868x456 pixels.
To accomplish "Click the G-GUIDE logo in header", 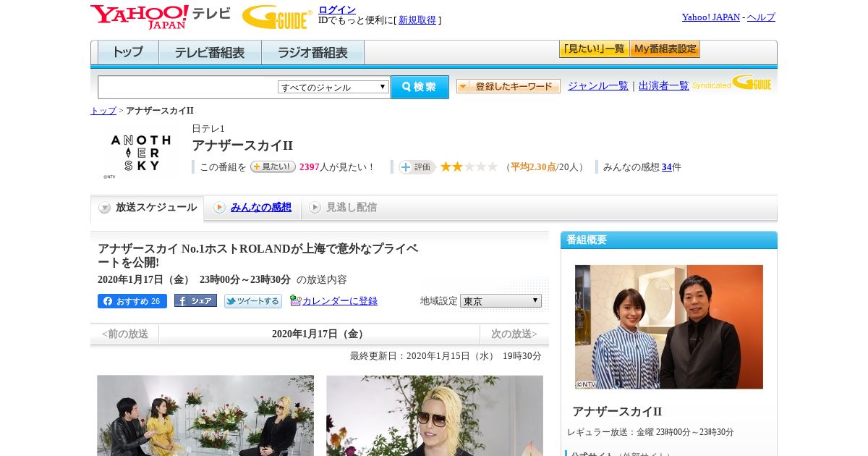I will [x=277, y=17].
